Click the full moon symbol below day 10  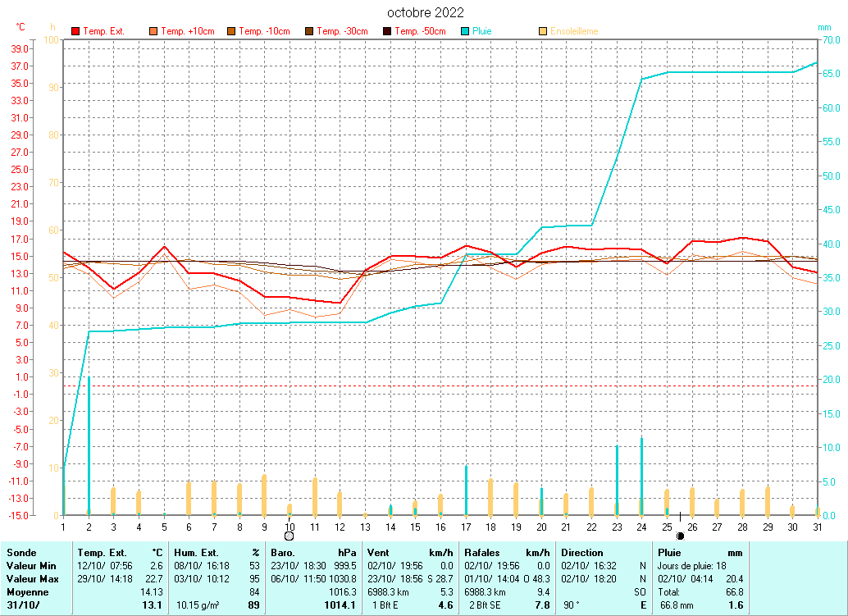289,536
